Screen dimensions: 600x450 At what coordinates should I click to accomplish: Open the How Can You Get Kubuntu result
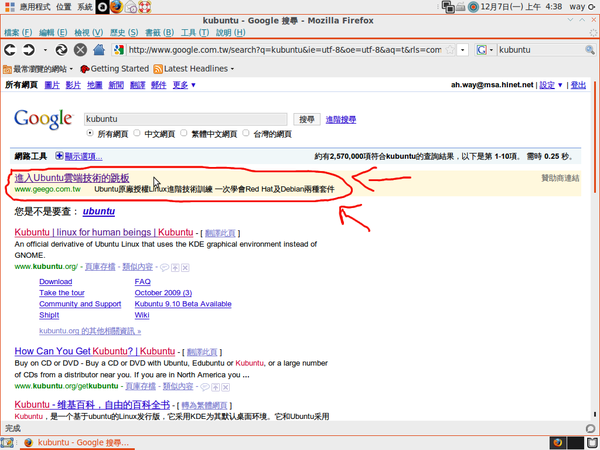pyautogui.click(x=95, y=351)
